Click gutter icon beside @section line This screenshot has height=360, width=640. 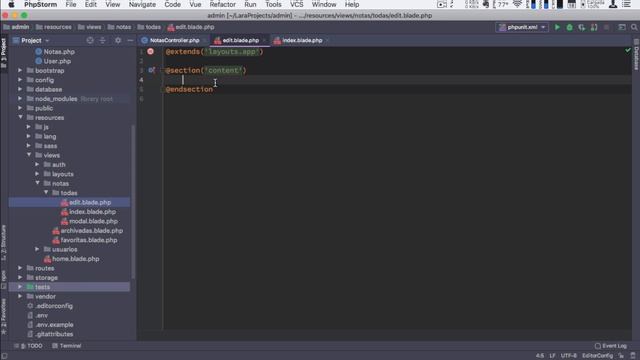151,70
